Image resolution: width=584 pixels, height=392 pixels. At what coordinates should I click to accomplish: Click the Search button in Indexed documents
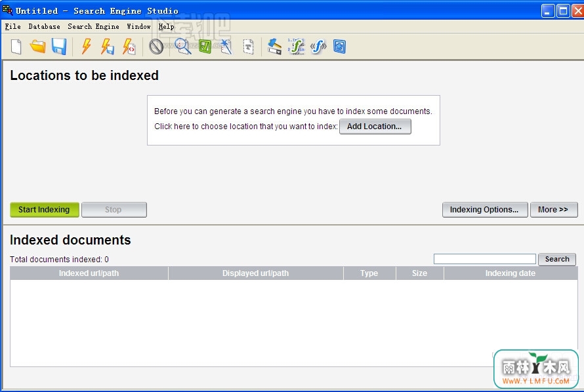(557, 259)
